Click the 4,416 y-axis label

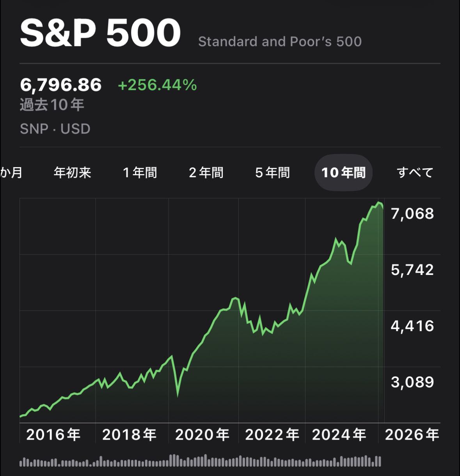[x=412, y=326]
